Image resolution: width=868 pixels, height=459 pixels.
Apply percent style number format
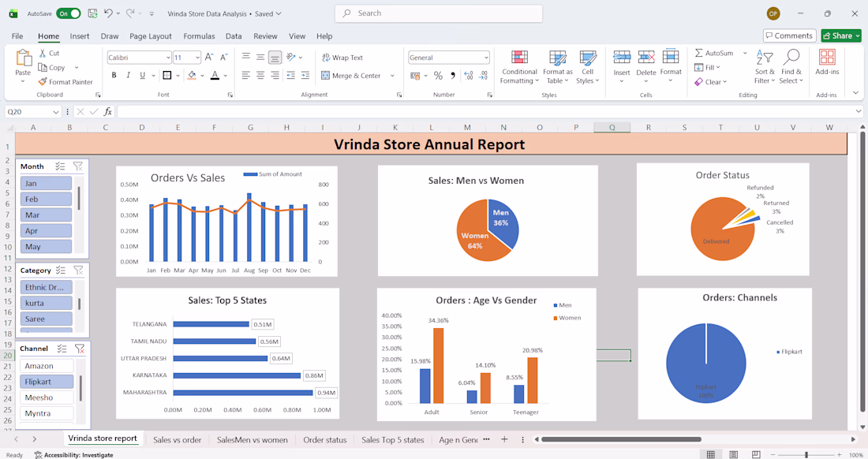tap(439, 75)
